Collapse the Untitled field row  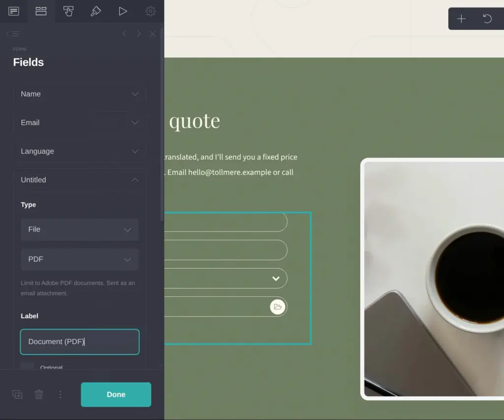pyautogui.click(x=79, y=180)
